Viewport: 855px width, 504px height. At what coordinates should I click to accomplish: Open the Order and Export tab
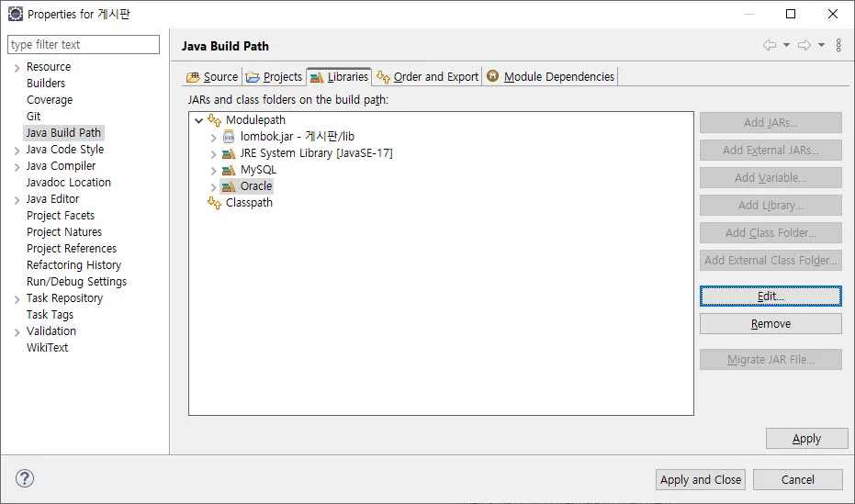[428, 76]
